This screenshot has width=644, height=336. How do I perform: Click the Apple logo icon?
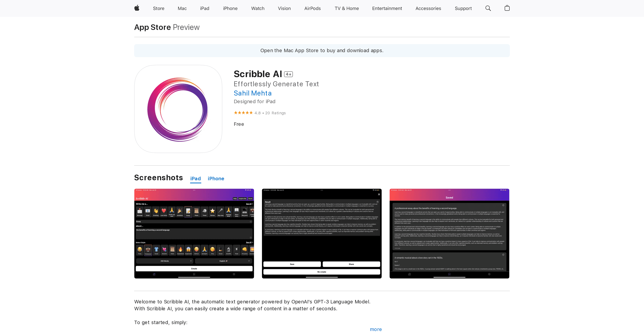(x=136, y=8)
